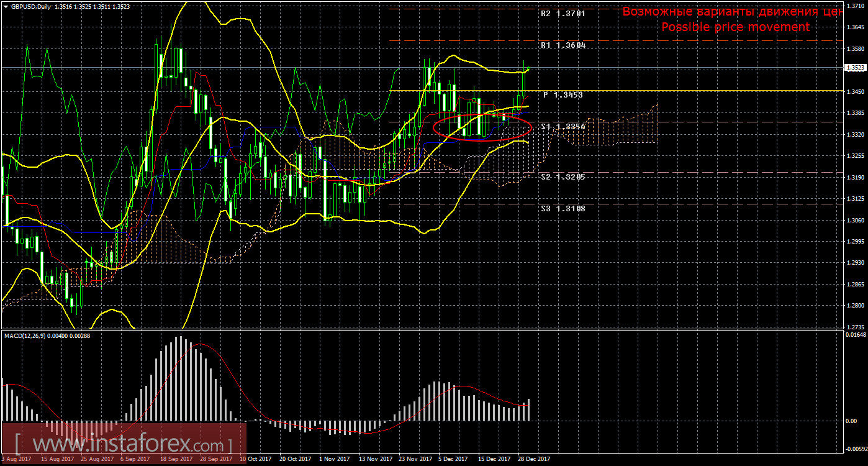Click the 1 Nov 2017 date marker

pos(335,459)
